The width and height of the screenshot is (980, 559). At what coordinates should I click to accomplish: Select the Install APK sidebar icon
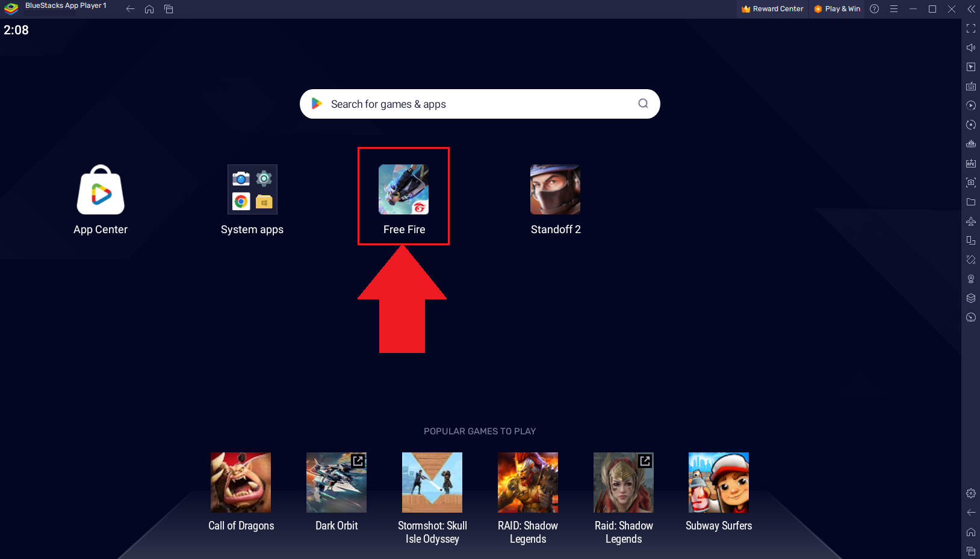tap(970, 163)
